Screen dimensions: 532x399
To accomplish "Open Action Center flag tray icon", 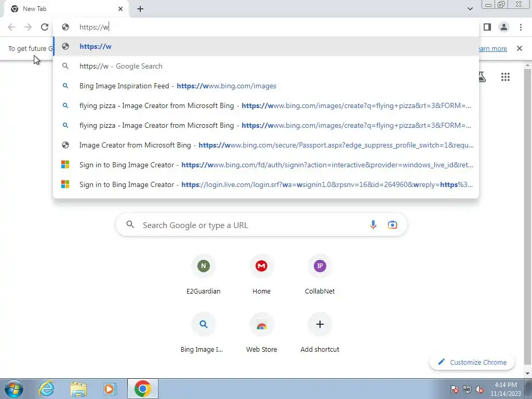I will tap(454, 389).
